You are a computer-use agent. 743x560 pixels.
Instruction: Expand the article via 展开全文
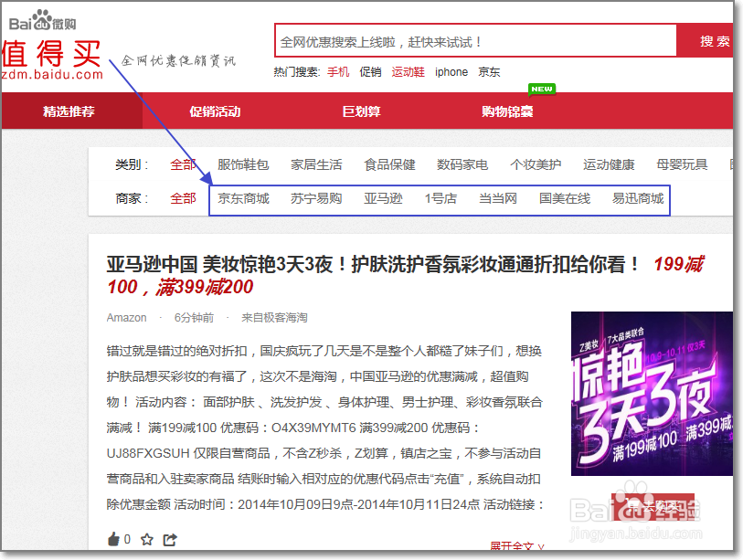tap(516, 545)
